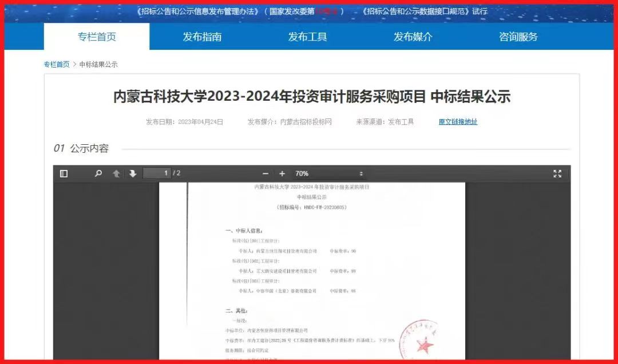This screenshot has width=618, height=364.
Task: Open the 70% zoom level dropdown
Action: [x=328, y=173]
